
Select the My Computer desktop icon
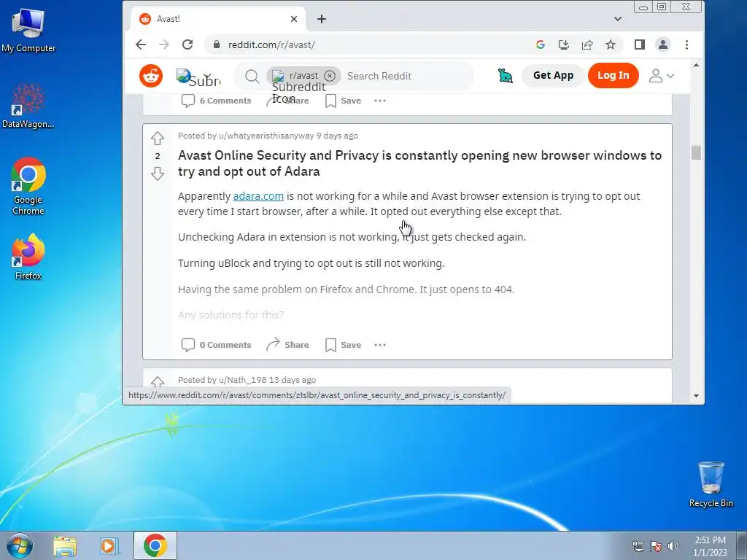pyautogui.click(x=28, y=31)
